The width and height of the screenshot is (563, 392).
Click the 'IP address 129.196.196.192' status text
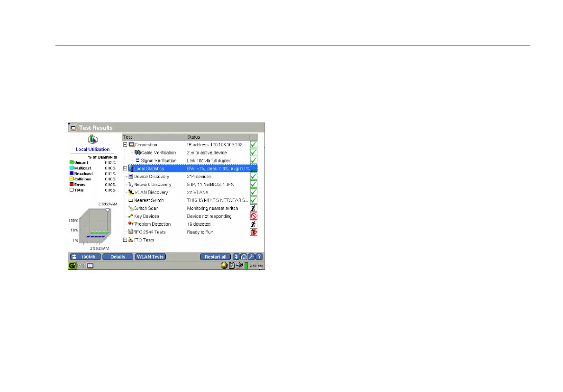click(x=215, y=145)
